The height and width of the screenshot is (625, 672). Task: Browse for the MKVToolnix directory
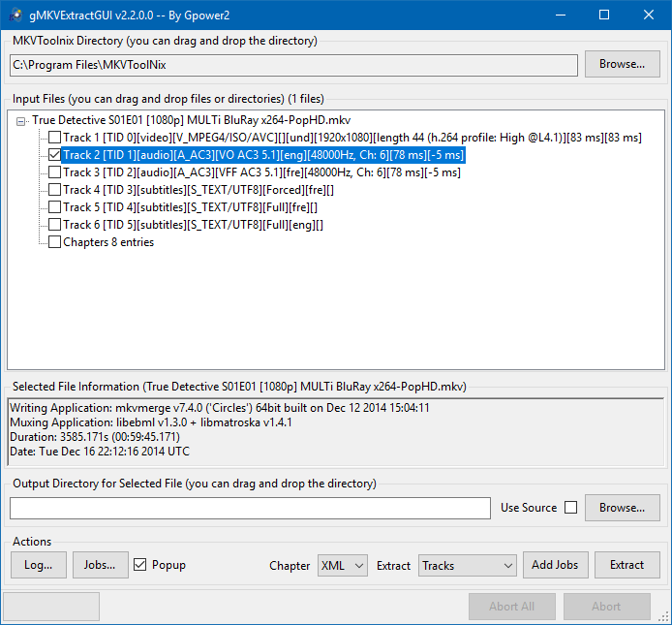click(x=623, y=64)
